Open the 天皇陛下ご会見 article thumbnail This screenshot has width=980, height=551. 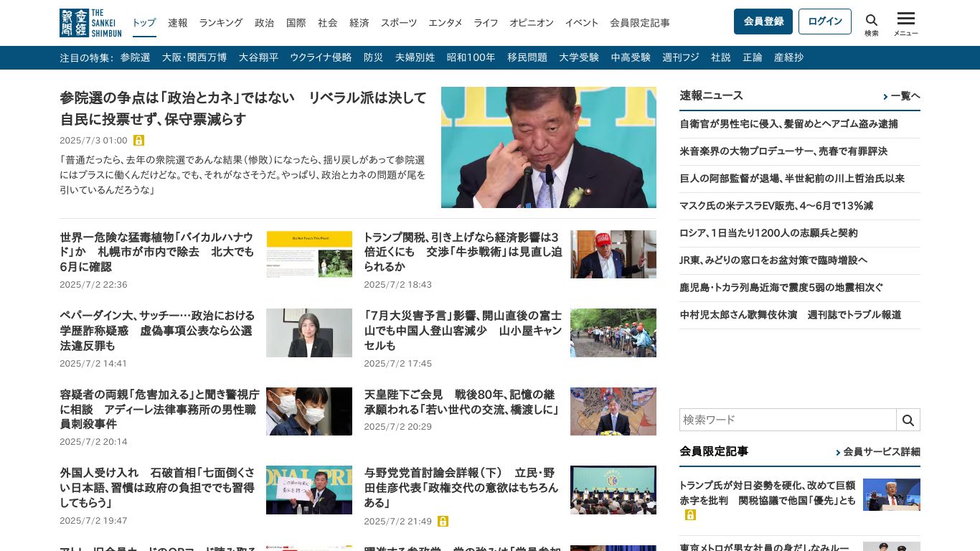click(613, 411)
